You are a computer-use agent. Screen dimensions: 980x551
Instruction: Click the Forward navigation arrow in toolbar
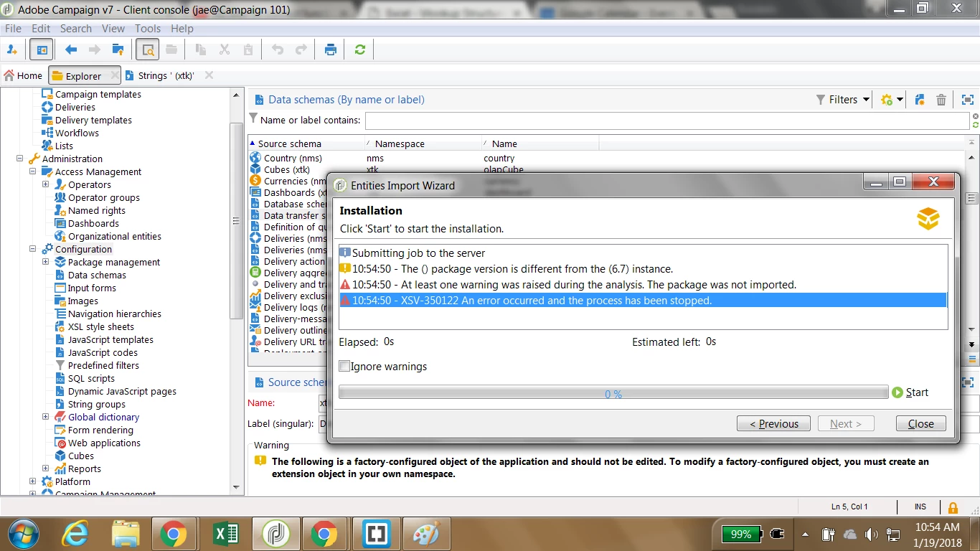[94, 50]
